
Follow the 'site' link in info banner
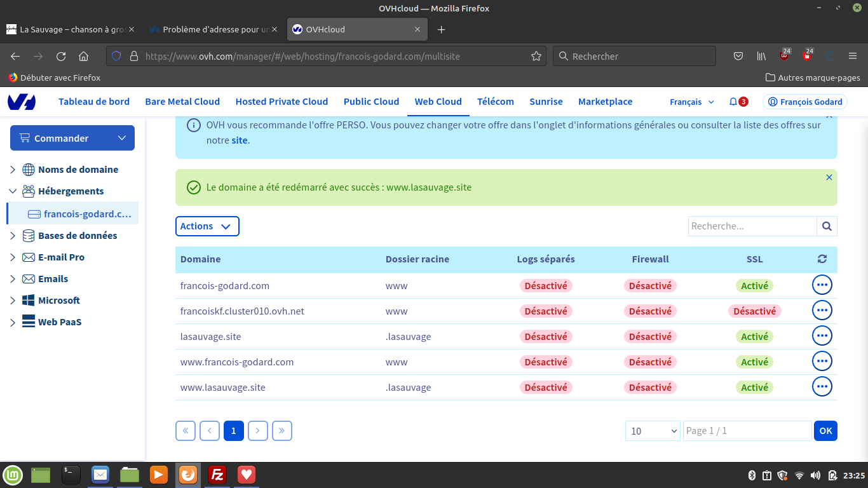click(240, 140)
